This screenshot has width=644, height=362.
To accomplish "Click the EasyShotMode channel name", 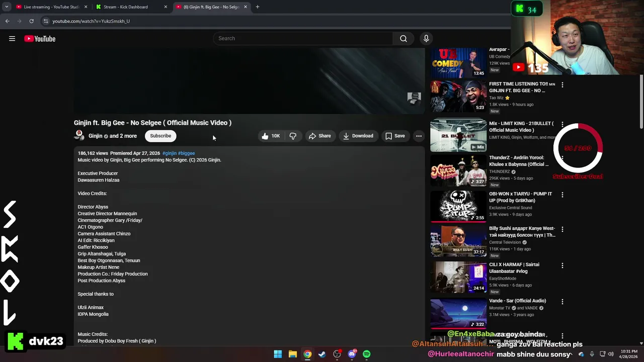I will tap(503, 279).
